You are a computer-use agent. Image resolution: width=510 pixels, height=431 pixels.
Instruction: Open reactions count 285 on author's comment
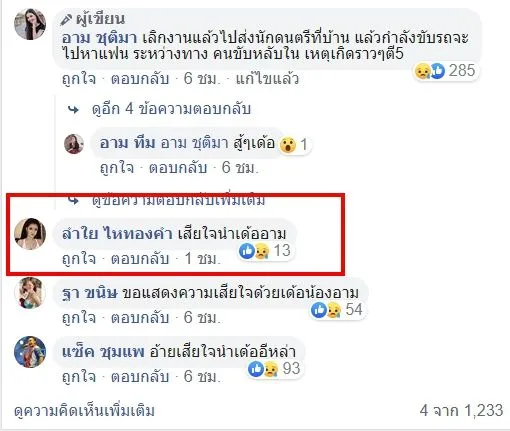445,71
